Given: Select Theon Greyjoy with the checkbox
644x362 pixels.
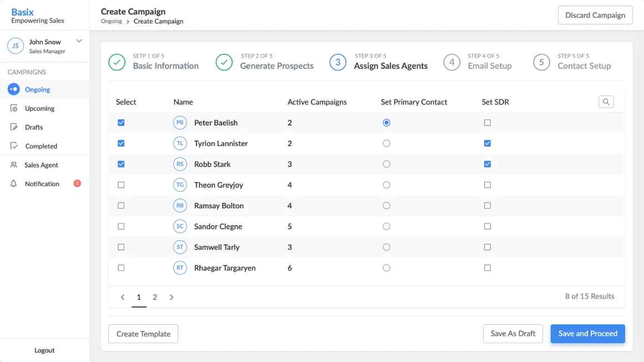Looking at the screenshot, I should pos(121,185).
